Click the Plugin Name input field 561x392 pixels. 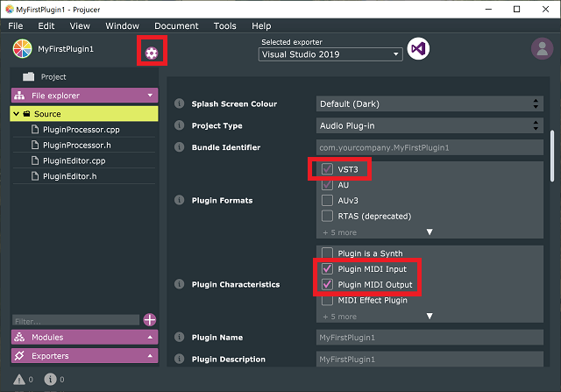(x=430, y=338)
